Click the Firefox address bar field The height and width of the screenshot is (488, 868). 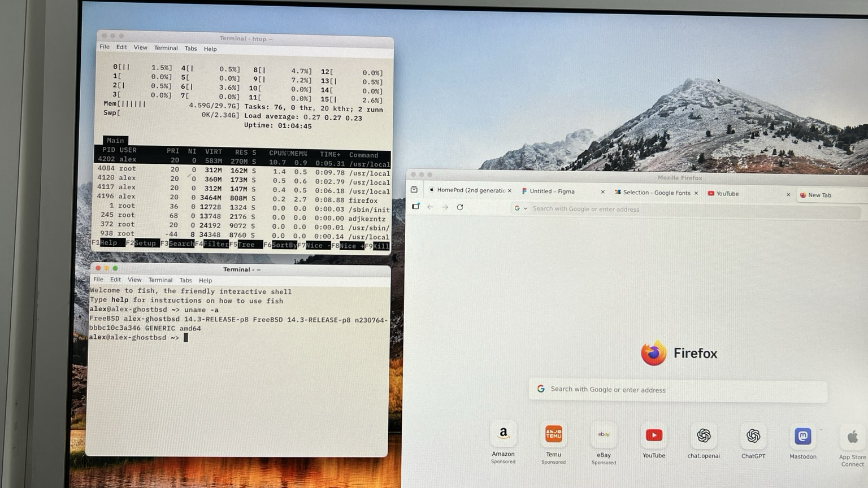pos(685,210)
